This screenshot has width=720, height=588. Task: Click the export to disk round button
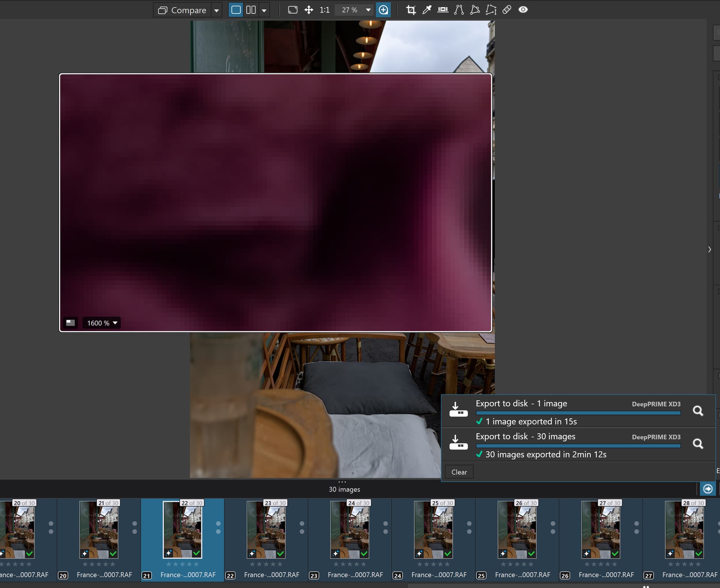pyautogui.click(x=708, y=489)
